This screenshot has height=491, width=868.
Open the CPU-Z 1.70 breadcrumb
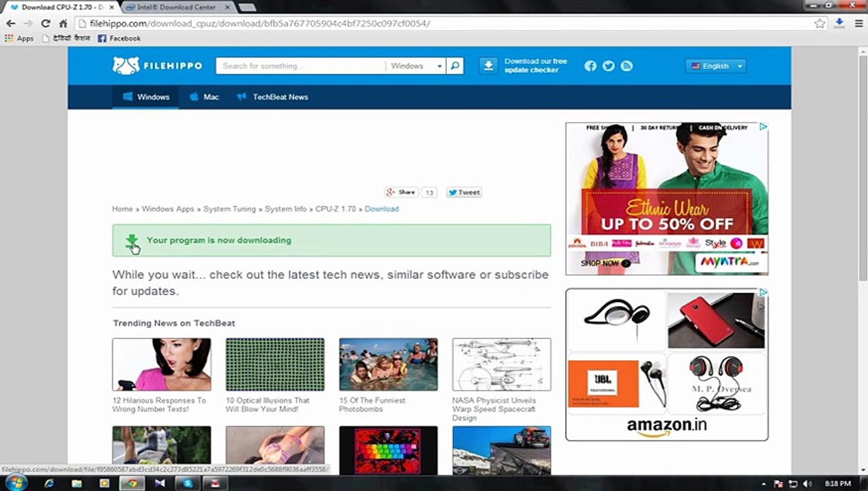point(335,209)
